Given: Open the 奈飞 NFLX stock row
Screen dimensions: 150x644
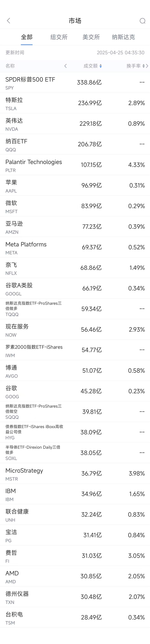Looking at the screenshot, I should click(75, 268).
